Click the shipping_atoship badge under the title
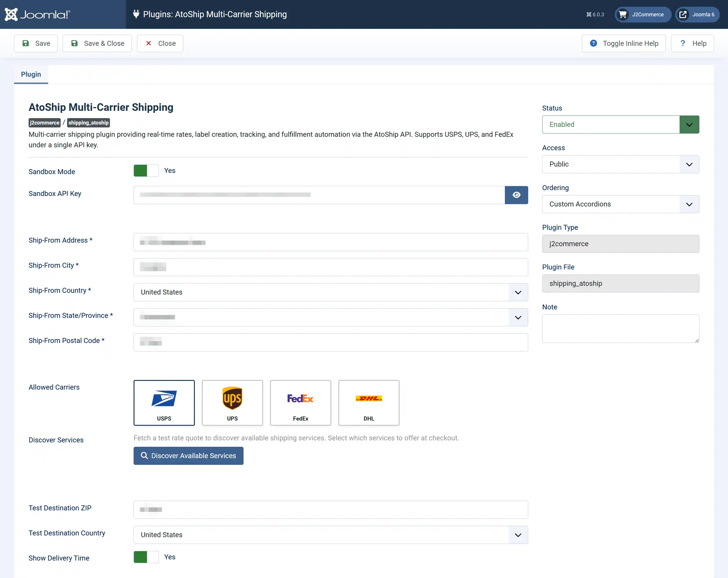728x578 pixels. pos(88,122)
